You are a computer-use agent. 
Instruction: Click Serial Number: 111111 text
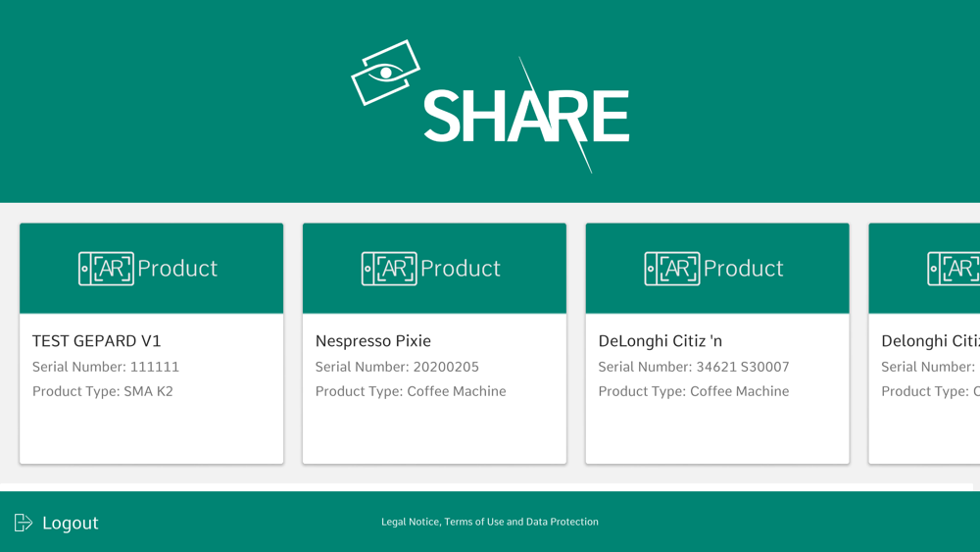(x=106, y=367)
